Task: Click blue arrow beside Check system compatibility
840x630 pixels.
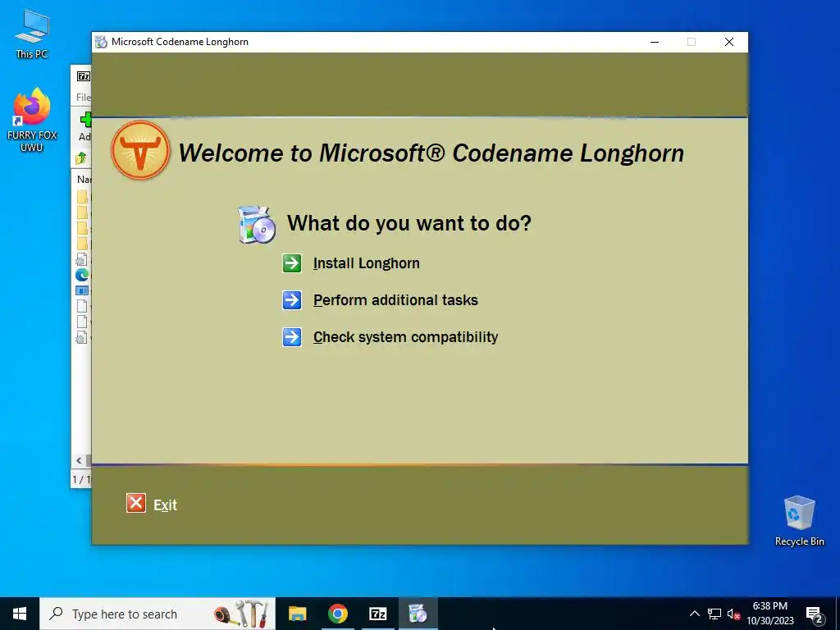Action: coord(292,337)
